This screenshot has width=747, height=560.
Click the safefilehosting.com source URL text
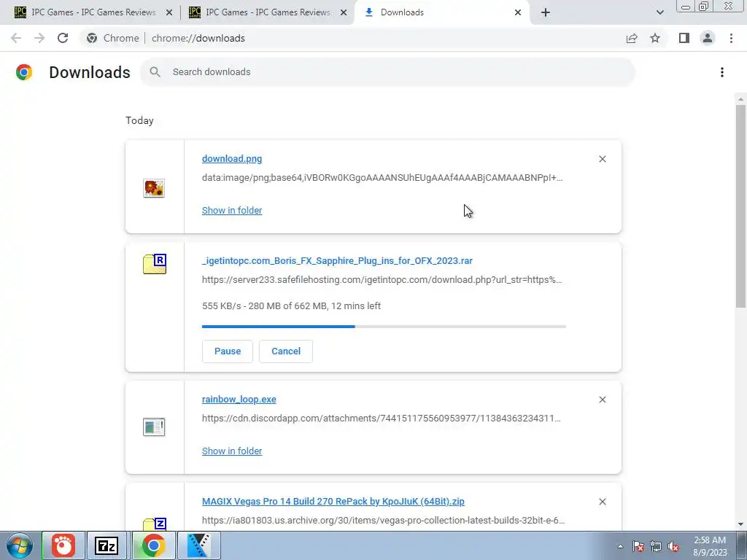(382, 280)
